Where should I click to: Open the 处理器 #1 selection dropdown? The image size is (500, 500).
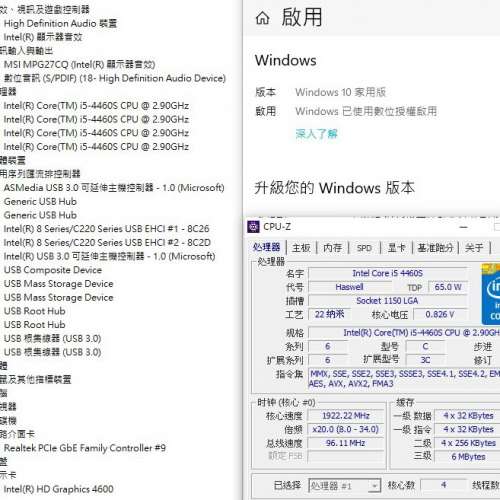pyautogui.click(x=344, y=486)
